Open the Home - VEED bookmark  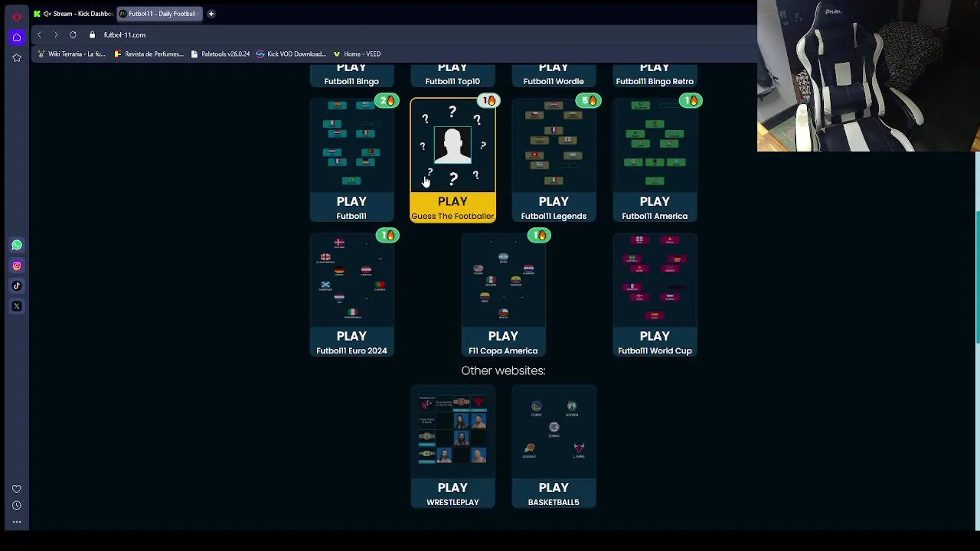click(358, 54)
